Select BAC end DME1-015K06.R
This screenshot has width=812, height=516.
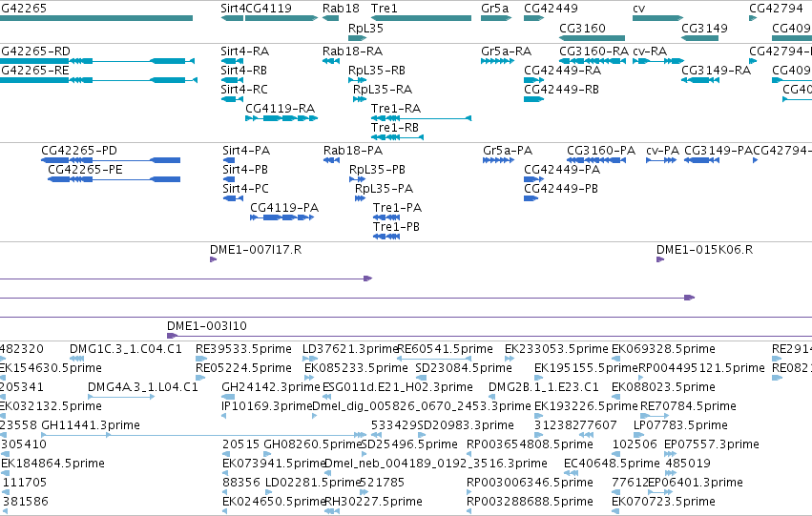[x=660, y=259]
